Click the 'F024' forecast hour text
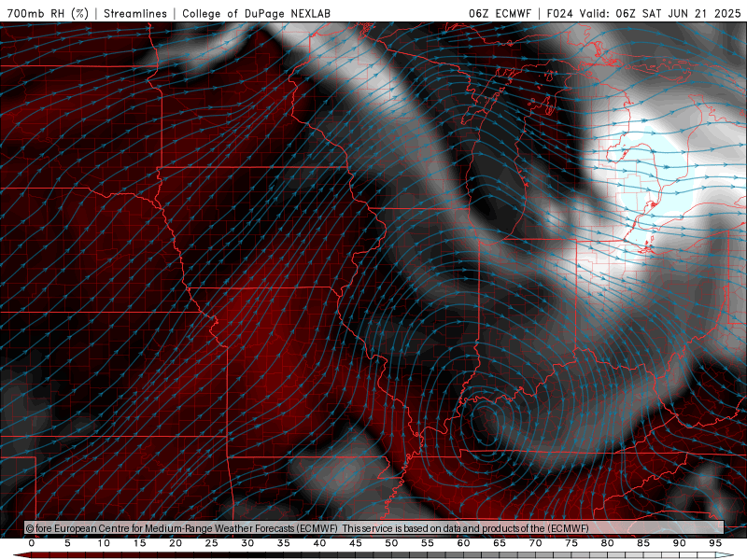This screenshot has width=747, height=560. point(559,13)
